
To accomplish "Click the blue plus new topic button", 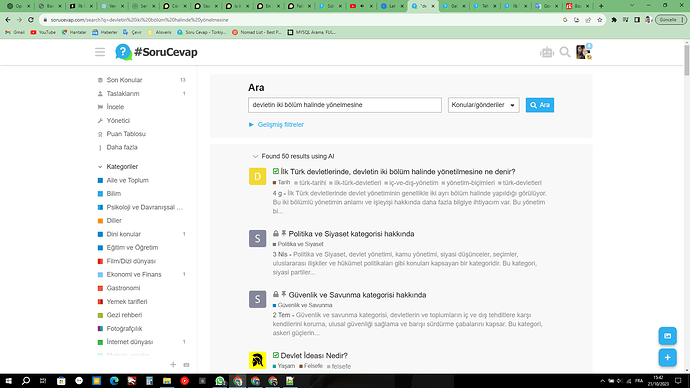I will (667, 357).
